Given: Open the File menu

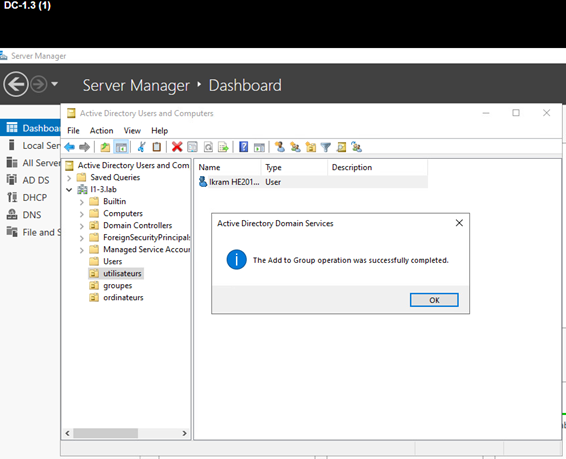Looking at the screenshot, I should pyautogui.click(x=73, y=131).
